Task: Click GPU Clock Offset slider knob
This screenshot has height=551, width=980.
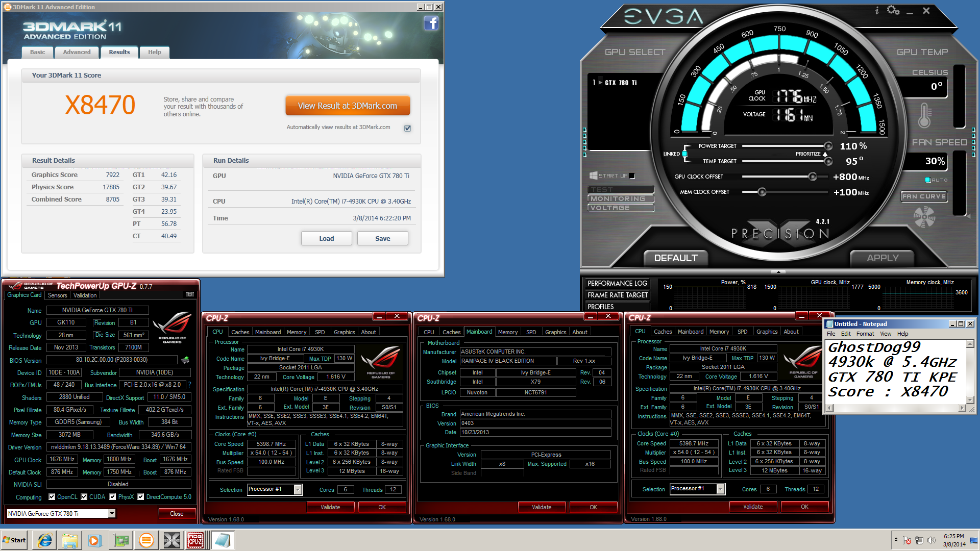Action: coord(812,177)
